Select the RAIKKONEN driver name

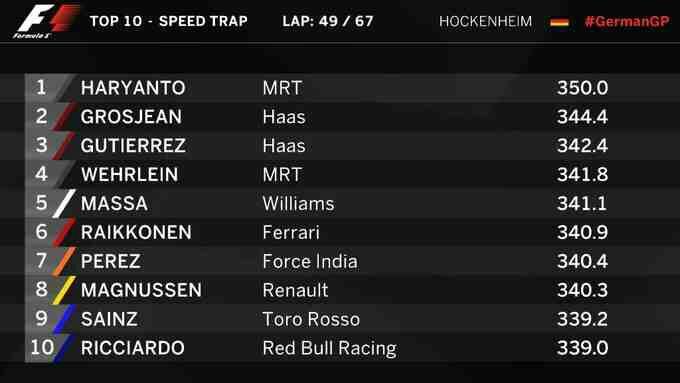click(x=136, y=232)
